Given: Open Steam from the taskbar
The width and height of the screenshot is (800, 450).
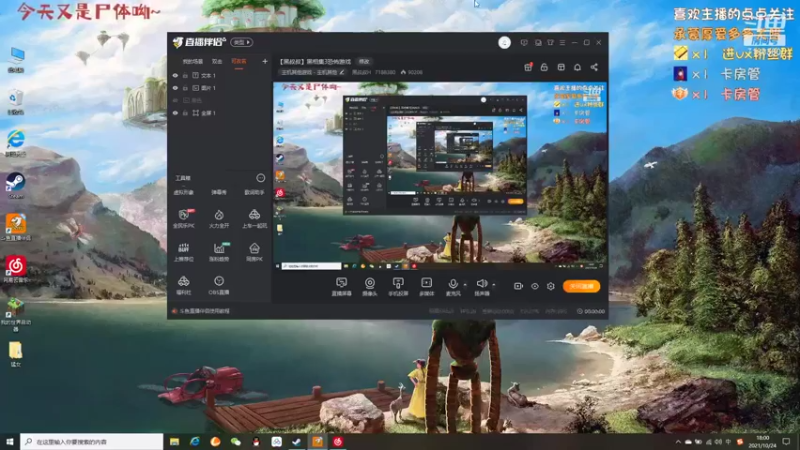Looking at the screenshot, I should [297, 441].
